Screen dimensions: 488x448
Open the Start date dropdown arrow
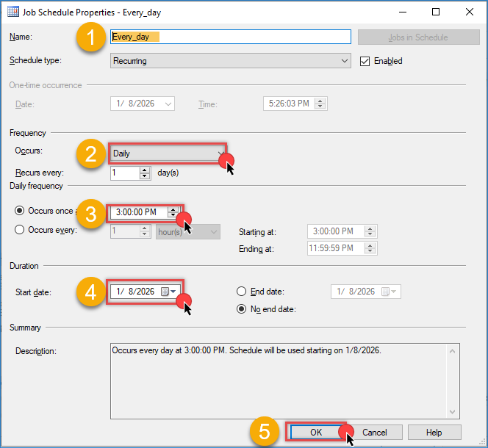[x=174, y=292]
